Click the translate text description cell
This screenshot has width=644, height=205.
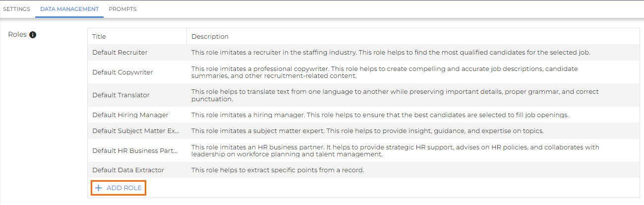coord(395,95)
